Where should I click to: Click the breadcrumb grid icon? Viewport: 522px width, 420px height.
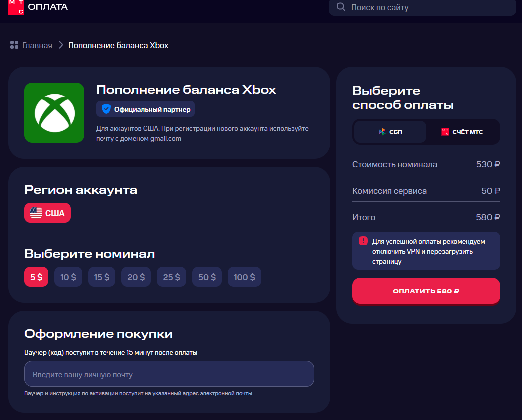(x=14, y=45)
